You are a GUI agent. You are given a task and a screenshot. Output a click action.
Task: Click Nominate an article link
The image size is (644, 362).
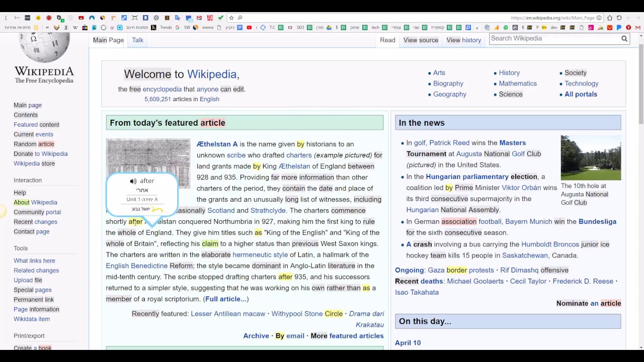(589, 304)
